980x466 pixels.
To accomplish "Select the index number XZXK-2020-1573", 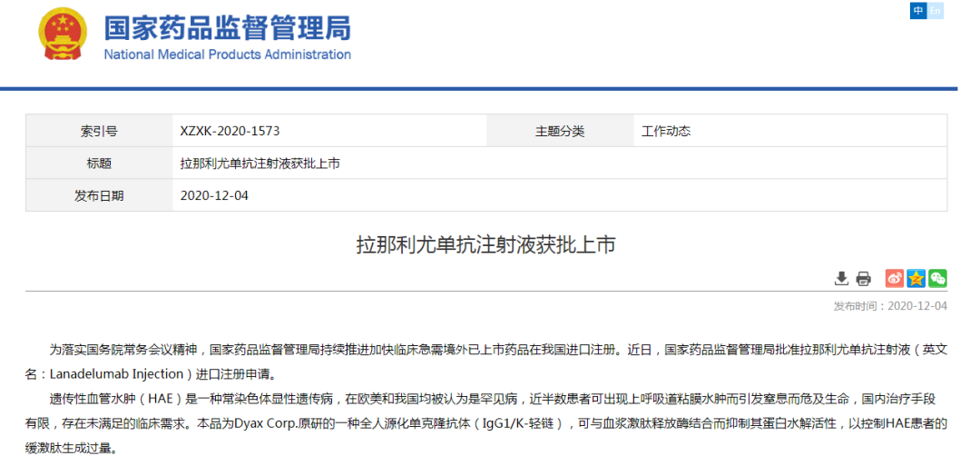I will pos(230,132).
